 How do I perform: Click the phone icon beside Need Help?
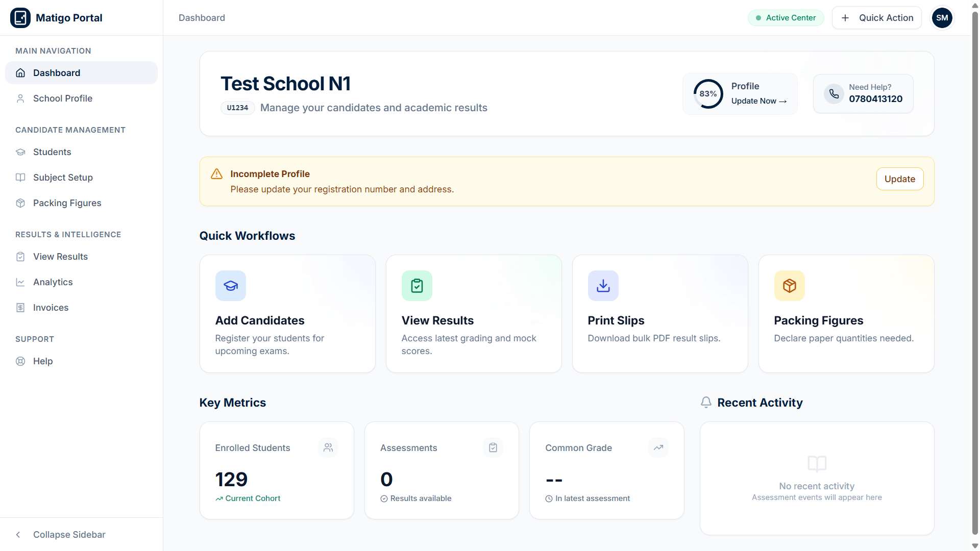pos(834,94)
